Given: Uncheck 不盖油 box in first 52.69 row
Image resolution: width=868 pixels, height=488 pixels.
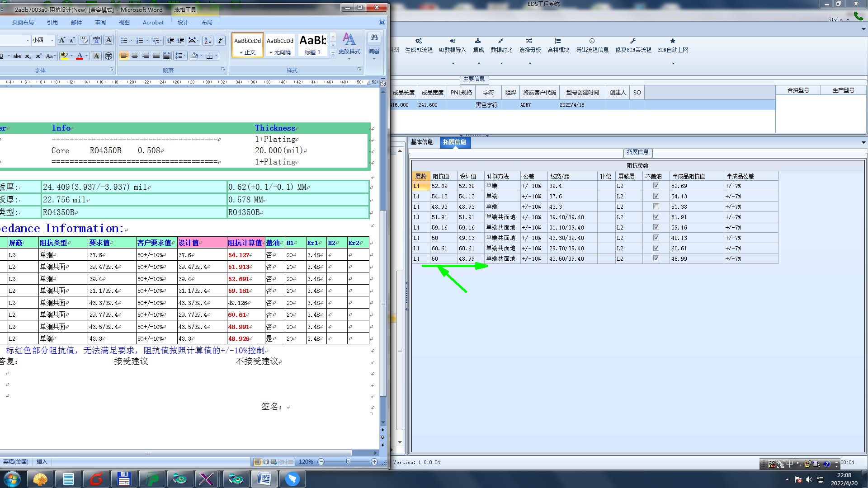Looking at the screenshot, I should 656,186.
